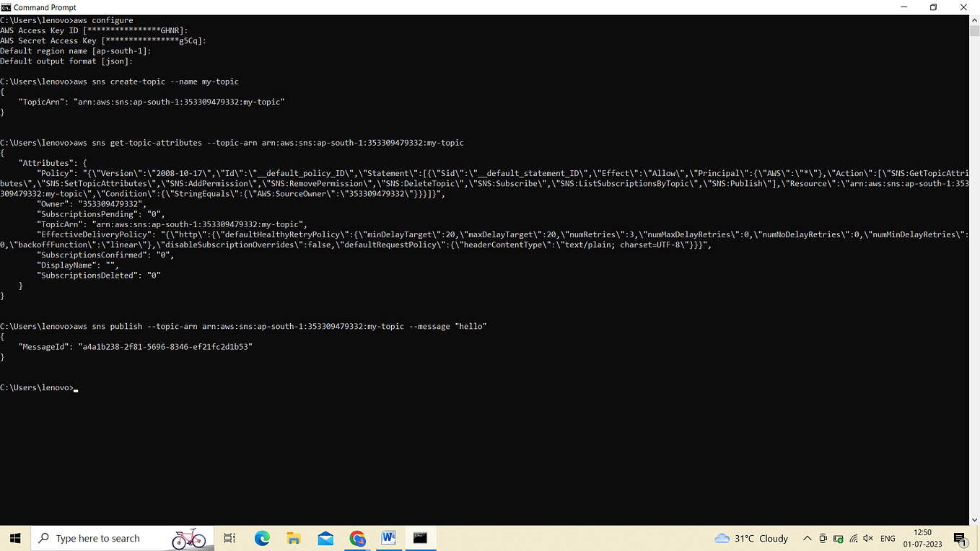Open Task View next to the search bar
The image size is (980, 551).
[x=229, y=538]
